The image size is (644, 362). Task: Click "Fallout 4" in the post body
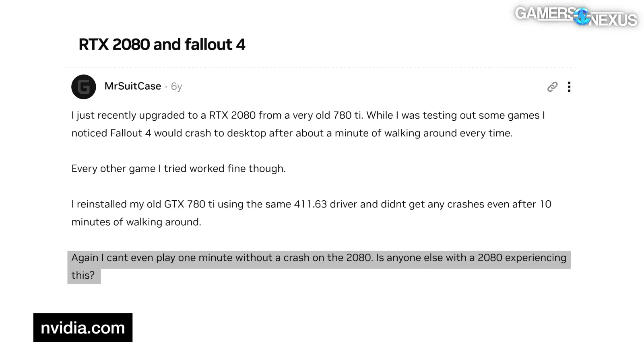click(x=131, y=133)
